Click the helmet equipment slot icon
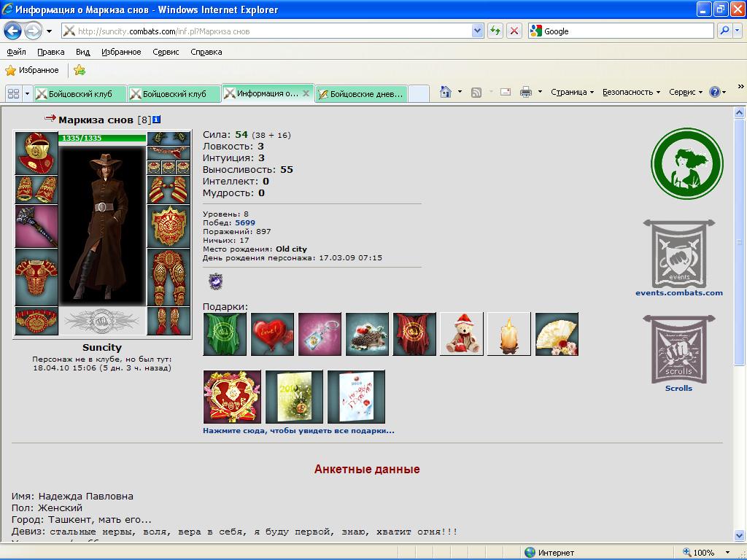747x560 pixels. tap(36, 153)
